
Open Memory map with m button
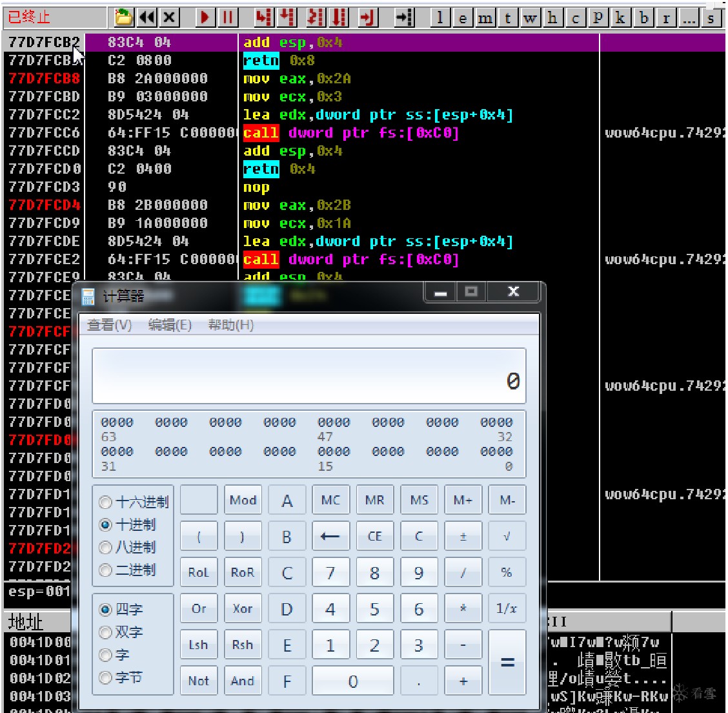[485, 17]
